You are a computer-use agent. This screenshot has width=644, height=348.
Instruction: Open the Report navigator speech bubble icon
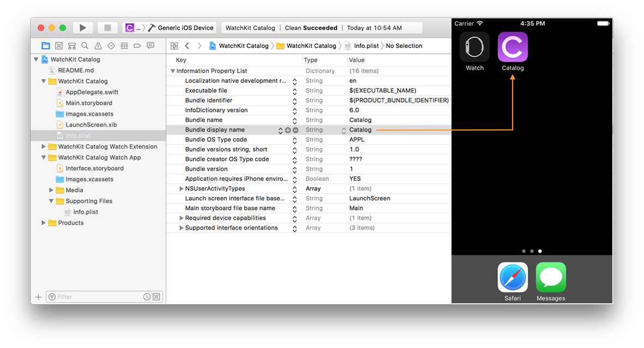point(151,46)
